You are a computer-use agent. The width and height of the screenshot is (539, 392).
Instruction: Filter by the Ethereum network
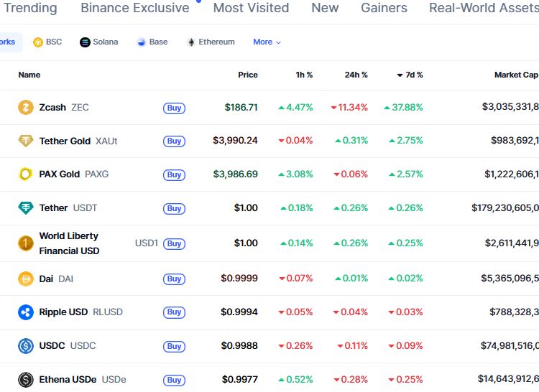pos(211,42)
